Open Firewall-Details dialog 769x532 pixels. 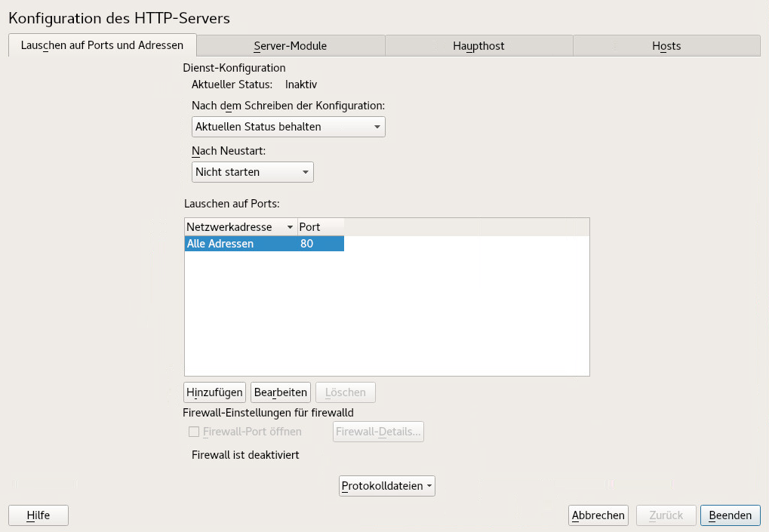[378, 432]
